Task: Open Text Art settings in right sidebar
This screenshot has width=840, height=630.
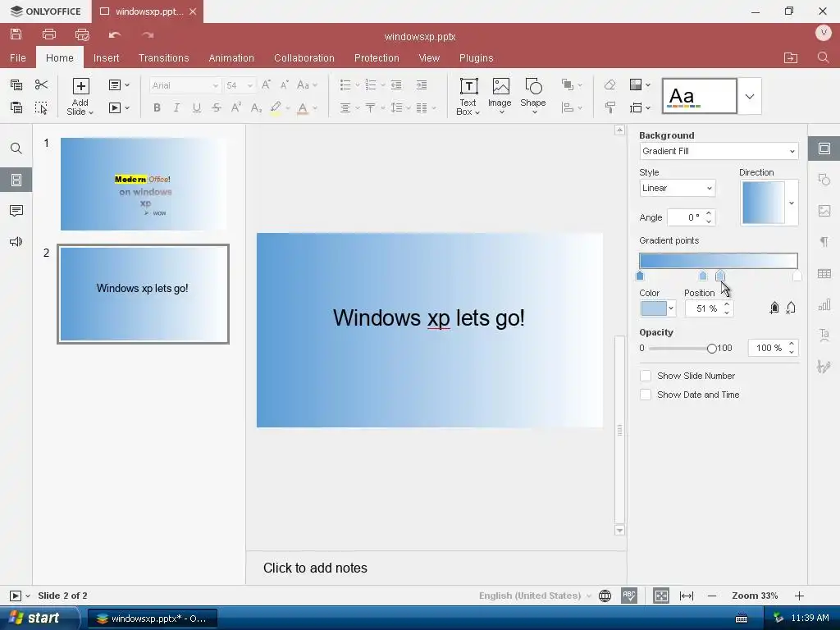Action: pos(824,336)
